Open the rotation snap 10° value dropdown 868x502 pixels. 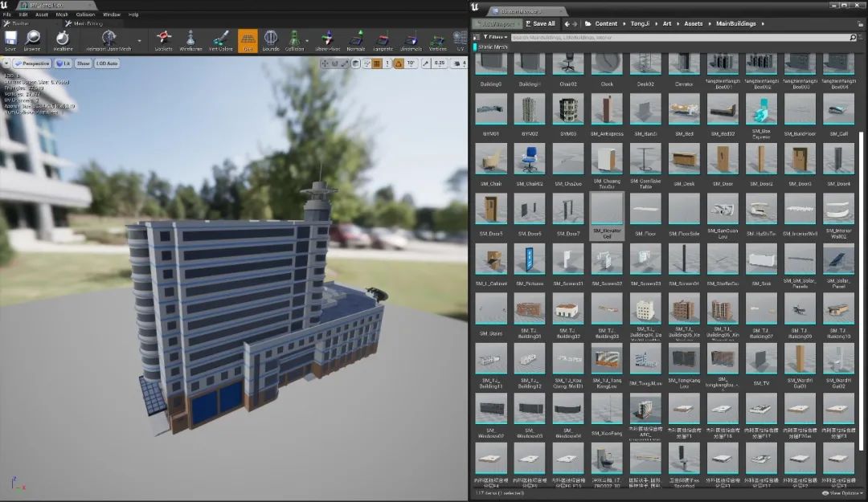pyautogui.click(x=411, y=63)
